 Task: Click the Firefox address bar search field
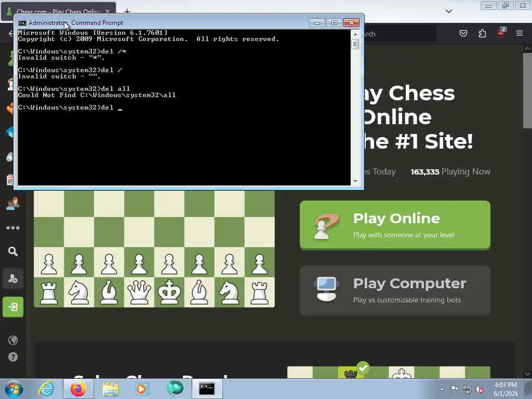(400, 34)
